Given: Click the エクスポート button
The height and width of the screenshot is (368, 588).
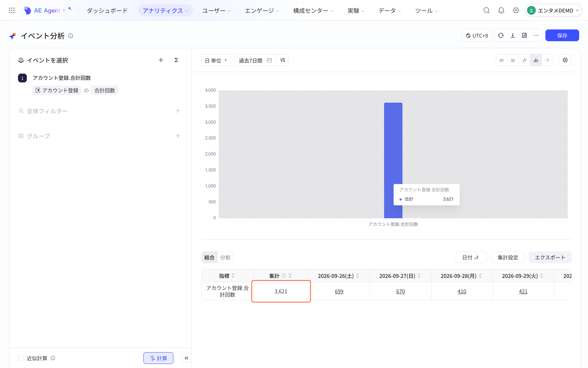Looking at the screenshot, I should [x=550, y=257].
